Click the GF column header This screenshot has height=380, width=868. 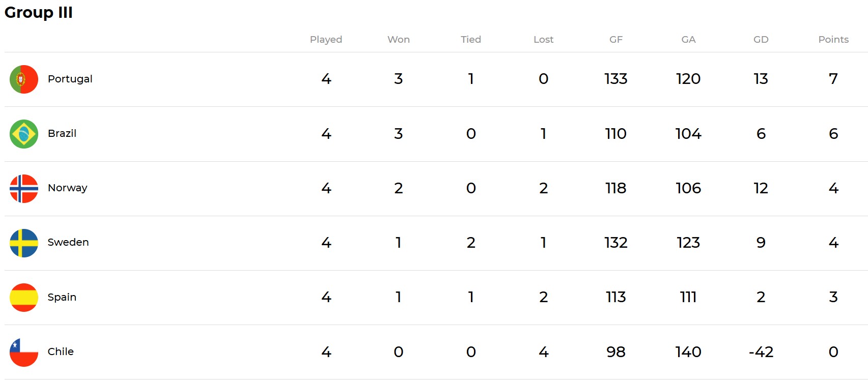coord(616,39)
